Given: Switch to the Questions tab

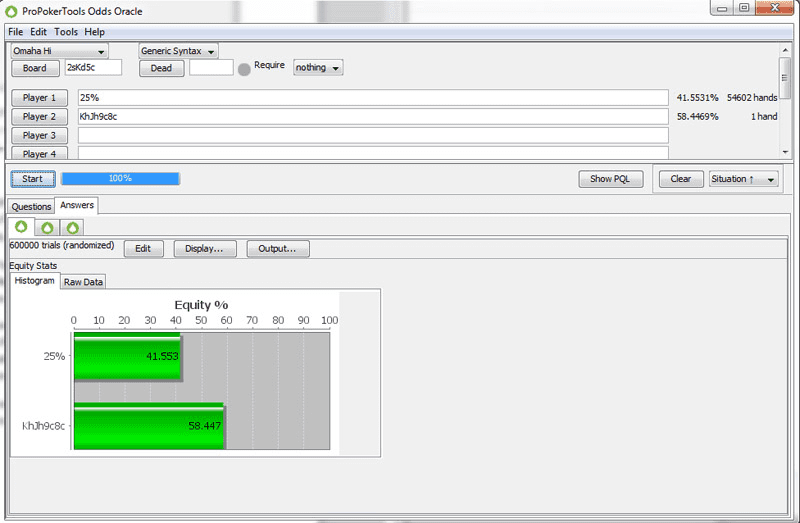Looking at the screenshot, I should (x=31, y=206).
